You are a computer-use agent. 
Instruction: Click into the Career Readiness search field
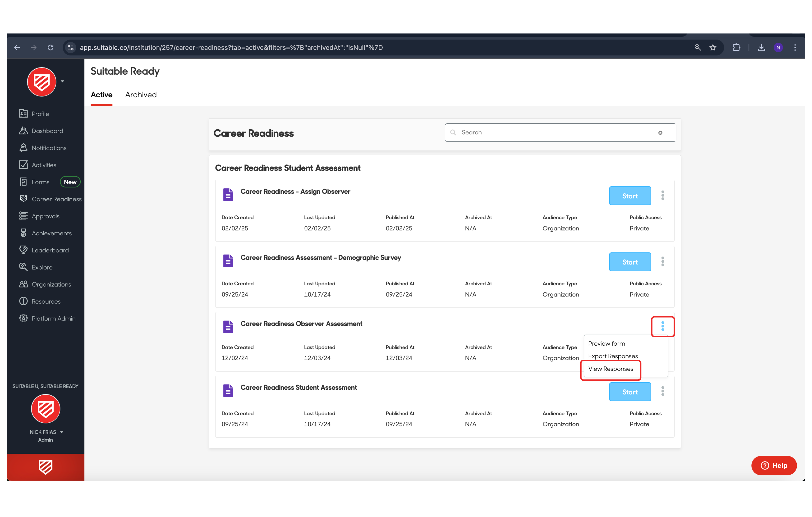[560, 132]
